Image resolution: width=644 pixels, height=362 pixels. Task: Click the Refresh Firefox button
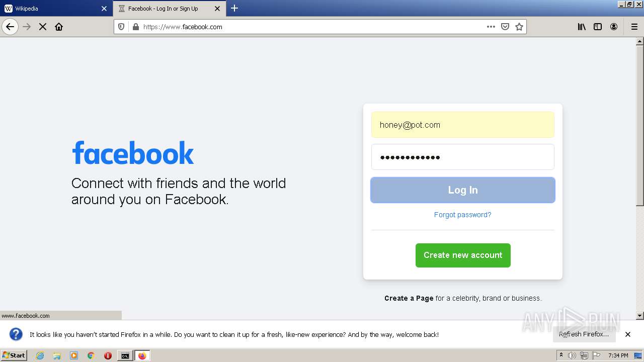pos(584,334)
